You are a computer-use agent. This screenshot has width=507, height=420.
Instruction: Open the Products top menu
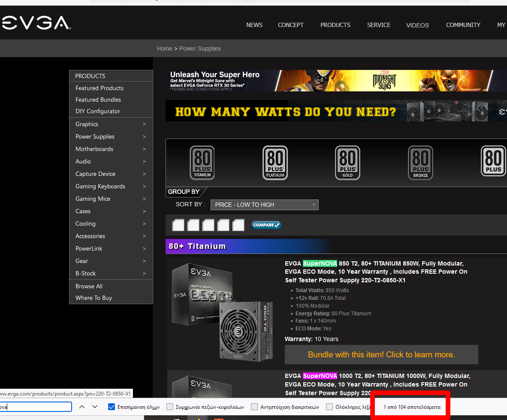(335, 25)
